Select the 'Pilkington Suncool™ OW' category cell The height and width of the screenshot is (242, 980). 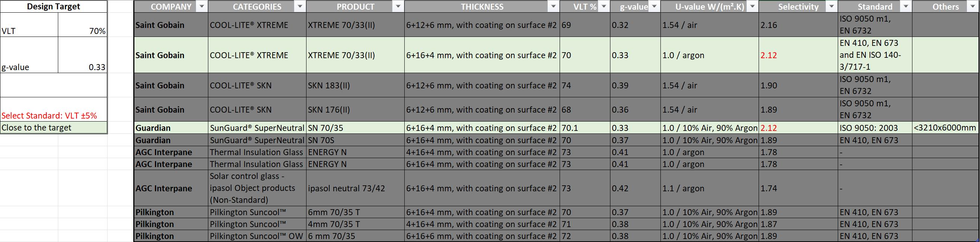coord(257,236)
